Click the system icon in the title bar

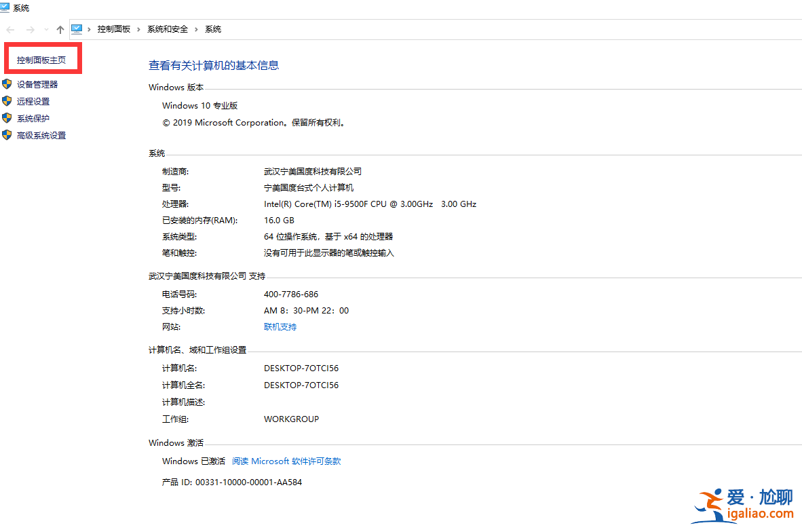pos(5,7)
